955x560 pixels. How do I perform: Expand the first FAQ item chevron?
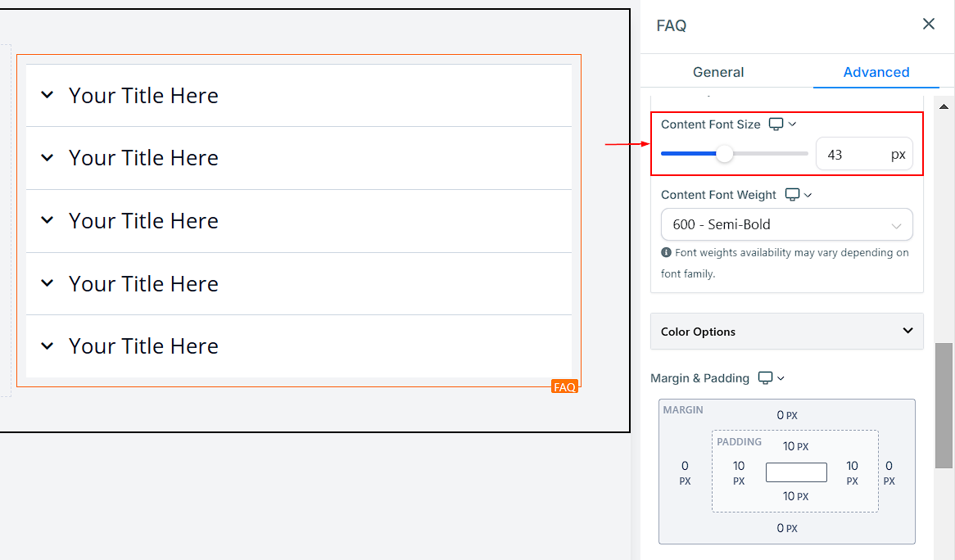[48, 95]
